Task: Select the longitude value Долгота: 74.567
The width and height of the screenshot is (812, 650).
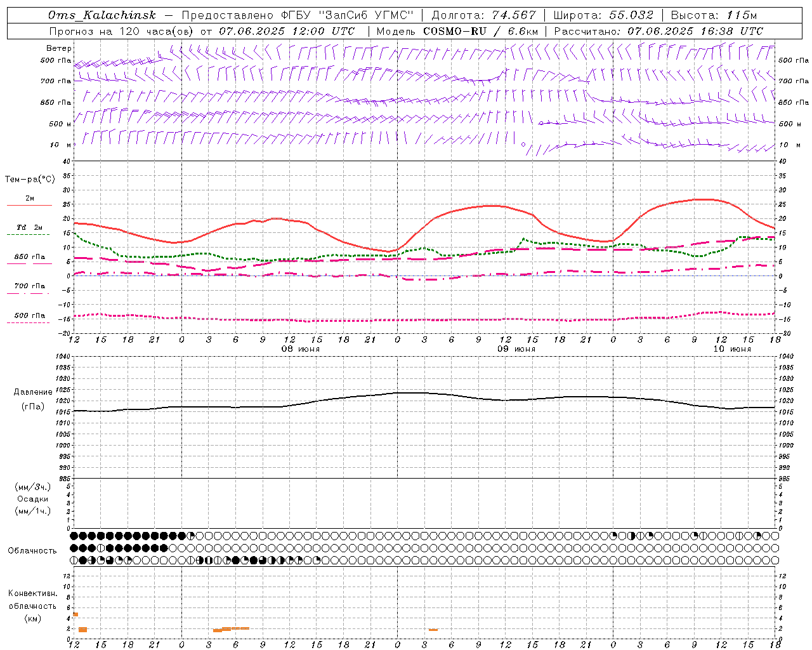Action: click(484, 15)
